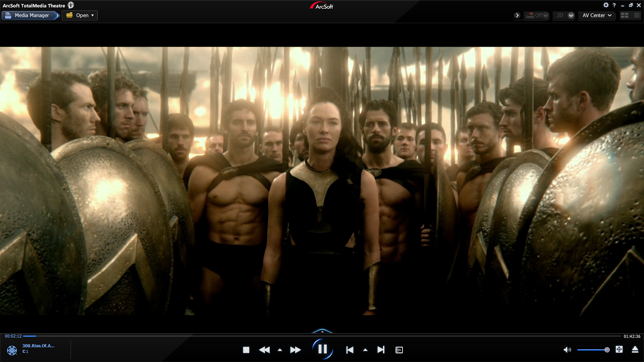Open the file Open dropdown
The height and width of the screenshot is (362, 644).
click(x=80, y=15)
